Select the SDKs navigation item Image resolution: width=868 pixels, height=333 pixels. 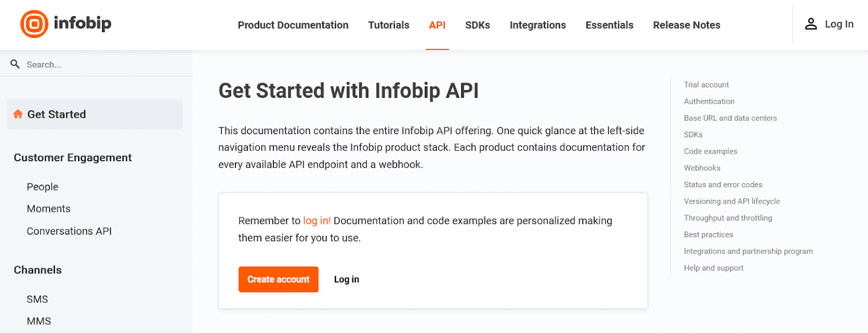[477, 25]
